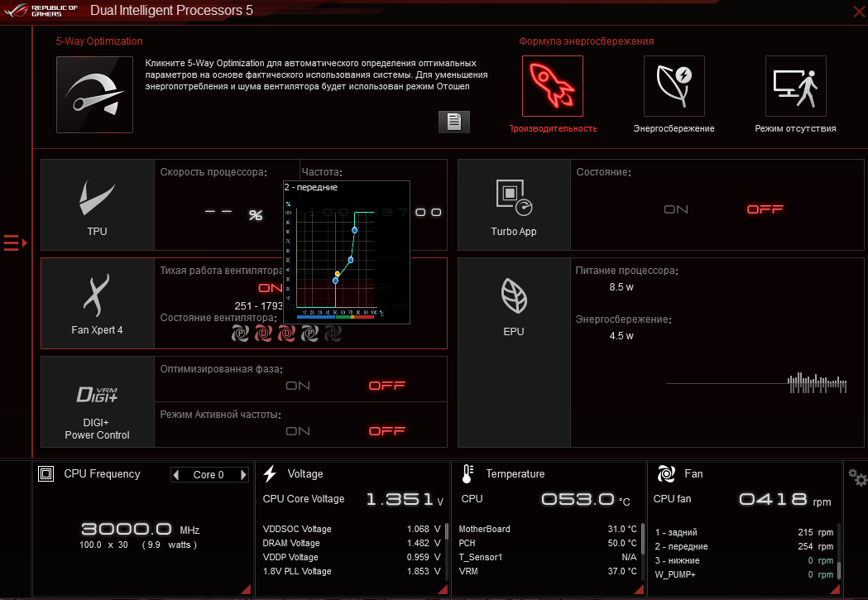
Task: Click the 1.8V PLL Voltage row
Action: pyautogui.click(x=352, y=571)
